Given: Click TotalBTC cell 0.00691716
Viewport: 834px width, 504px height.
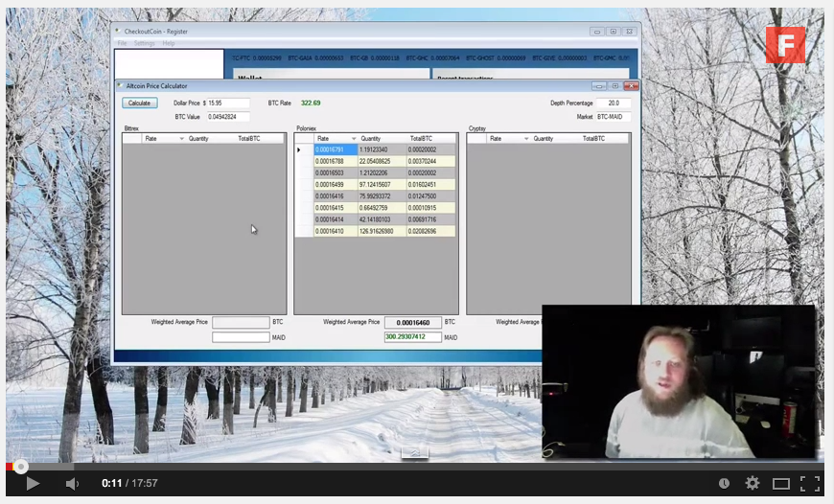Looking at the screenshot, I should 430,219.
